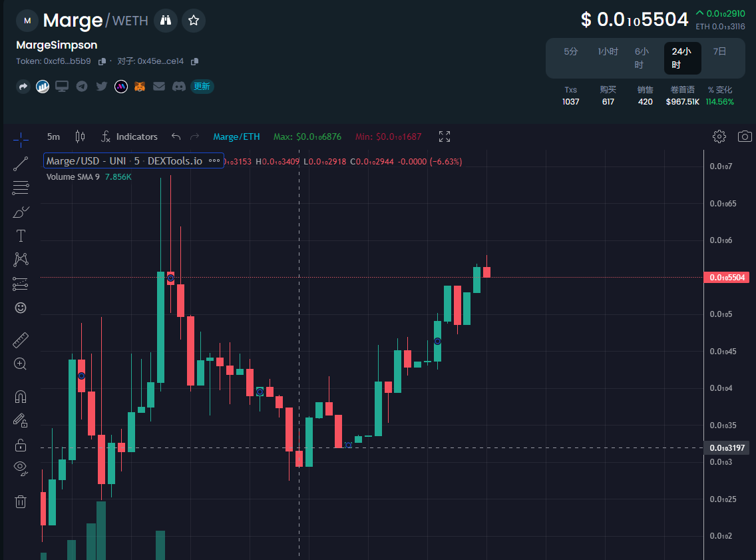Click the trash remove drawings icon

tap(21, 501)
